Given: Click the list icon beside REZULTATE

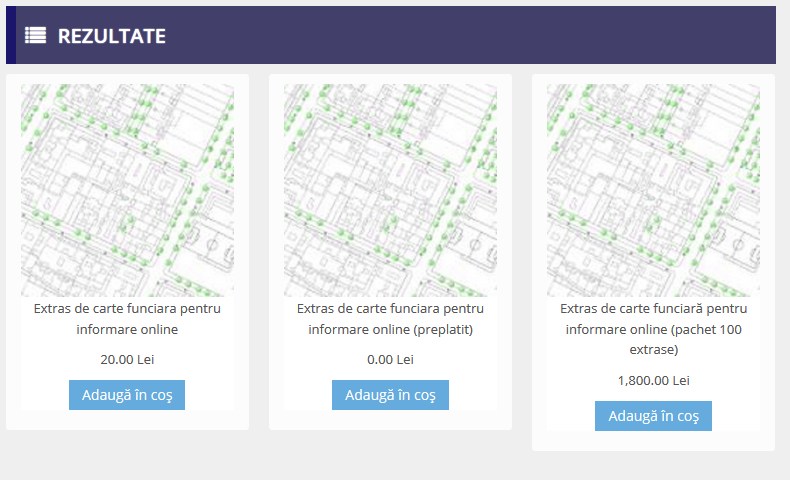Looking at the screenshot, I should coord(36,35).
